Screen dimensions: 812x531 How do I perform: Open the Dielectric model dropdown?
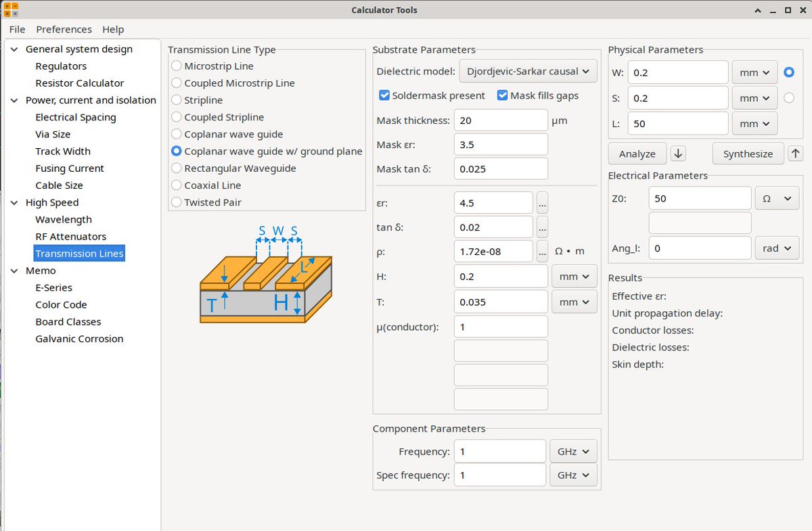coord(528,71)
